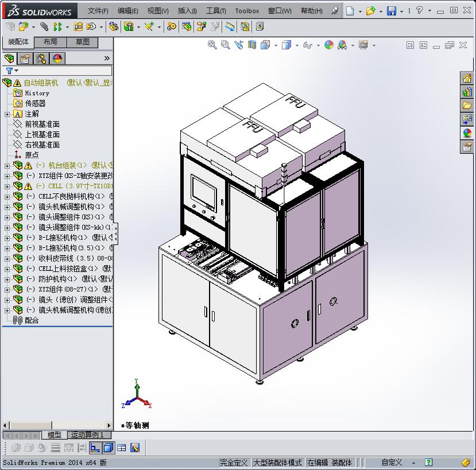Expand the CELL不良抛料机构<1> node
Viewport: 476px width, 470px height.
pos(7,197)
